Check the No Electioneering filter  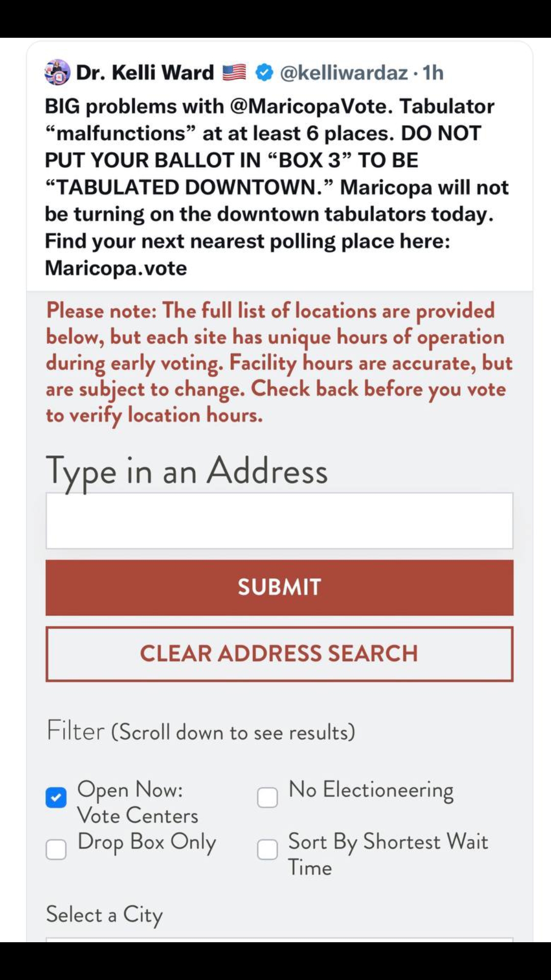point(267,797)
